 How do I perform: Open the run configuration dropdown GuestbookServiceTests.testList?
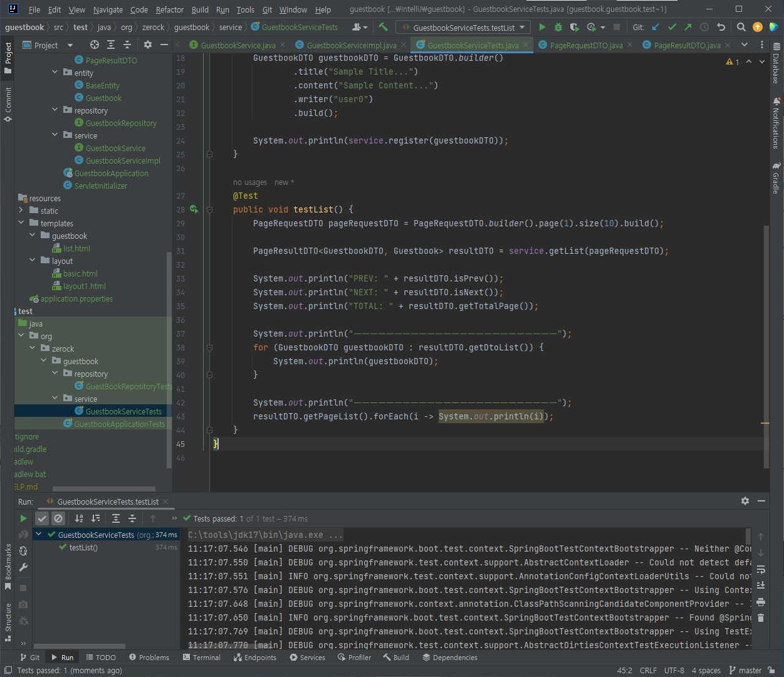[463, 27]
